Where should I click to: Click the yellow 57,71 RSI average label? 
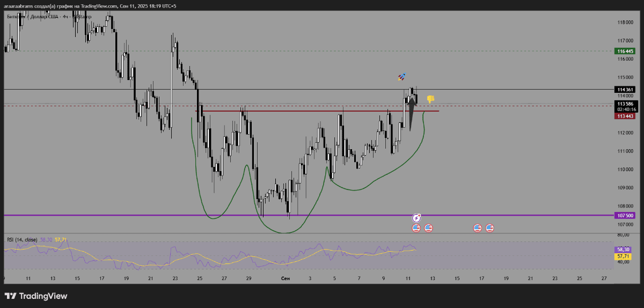(623, 256)
